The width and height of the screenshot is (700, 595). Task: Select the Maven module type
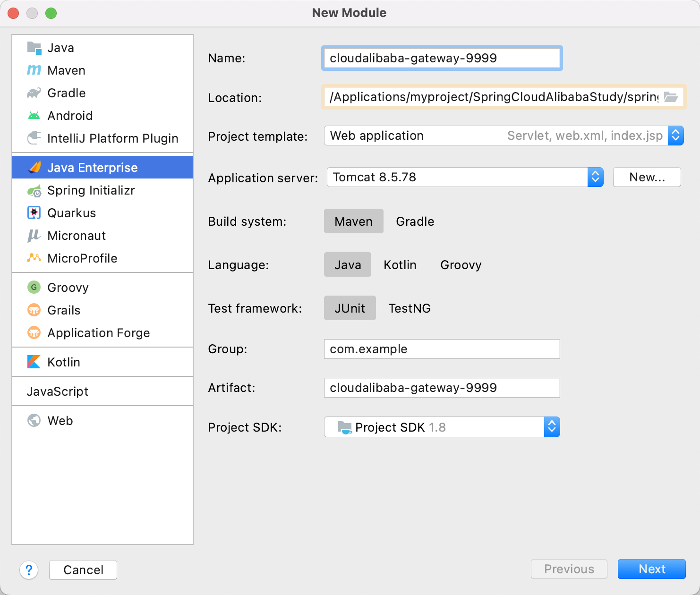click(102, 70)
